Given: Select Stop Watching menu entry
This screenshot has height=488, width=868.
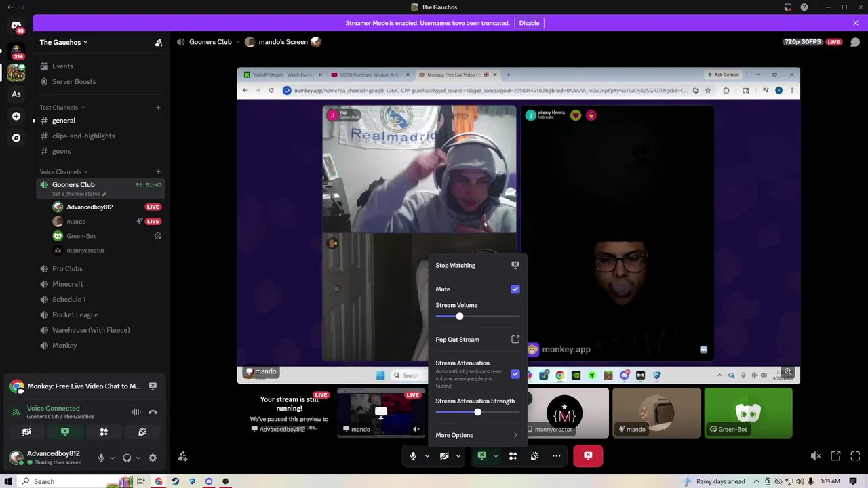Looking at the screenshot, I should [x=477, y=265].
